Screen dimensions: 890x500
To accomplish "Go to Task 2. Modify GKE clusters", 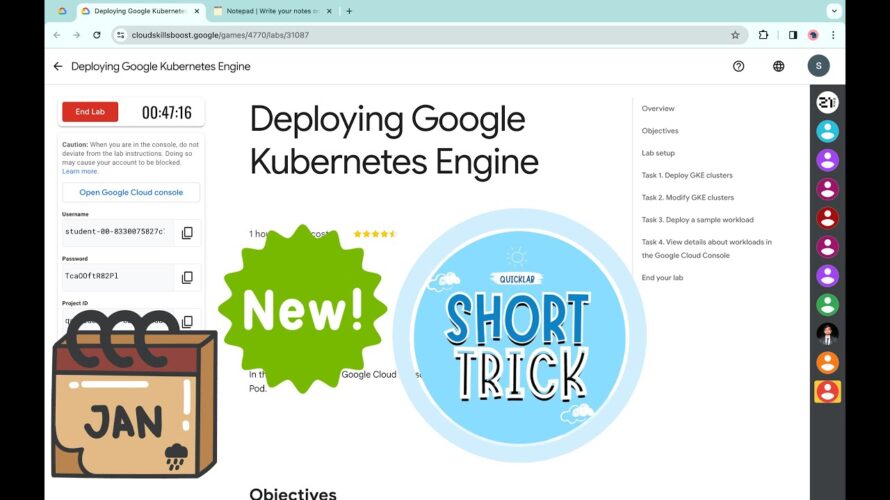I will click(x=687, y=198).
